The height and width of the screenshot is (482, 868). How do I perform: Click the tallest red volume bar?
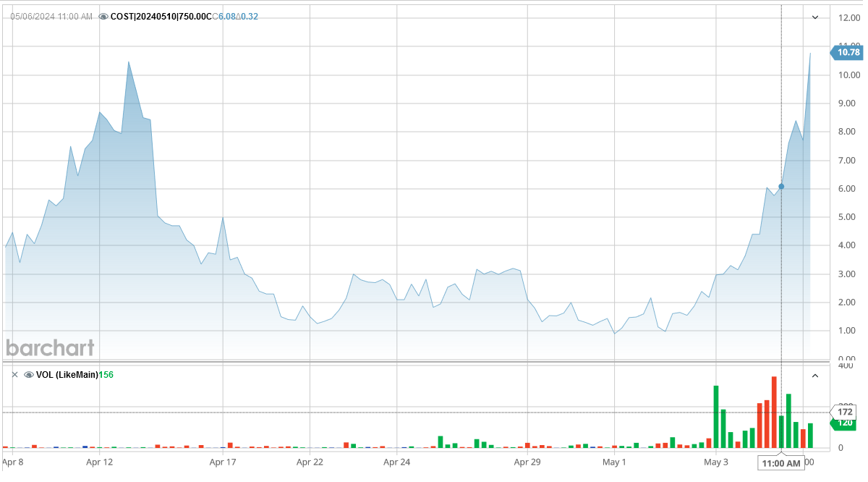tap(774, 413)
